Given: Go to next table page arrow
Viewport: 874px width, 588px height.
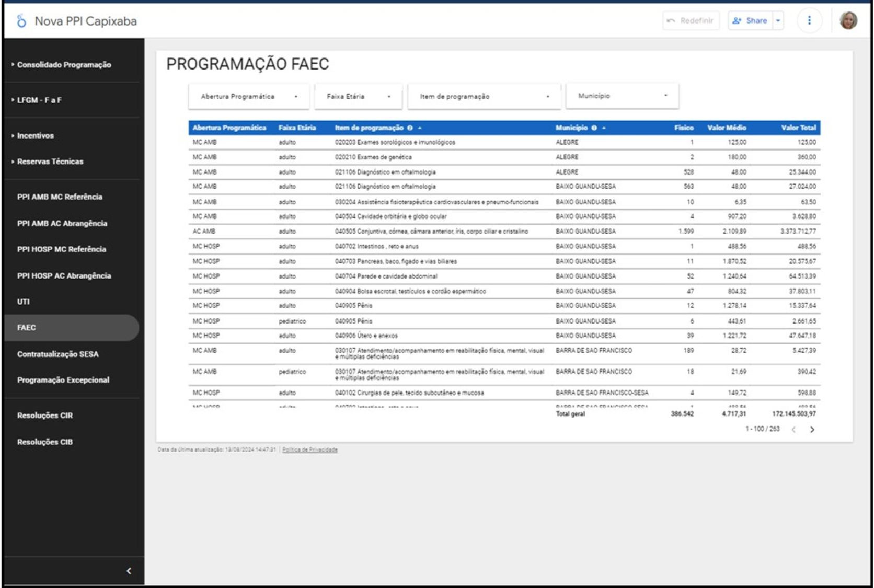Looking at the screenshot, I should tap(812, 430).
